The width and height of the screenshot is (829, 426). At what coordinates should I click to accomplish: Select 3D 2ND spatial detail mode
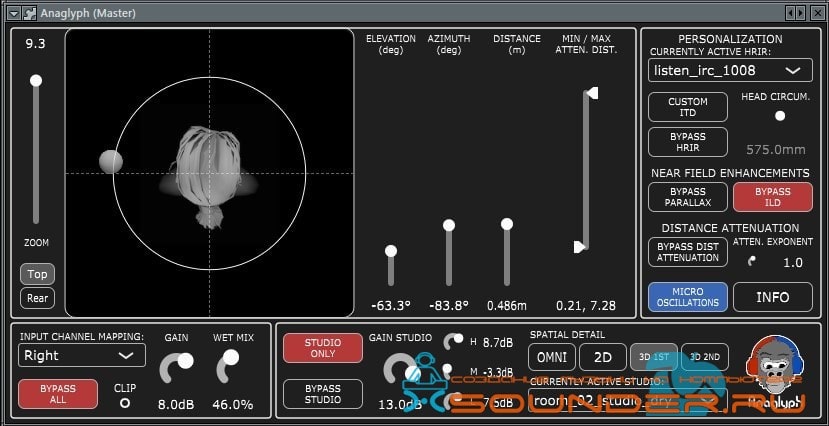[x=705, y=357]
